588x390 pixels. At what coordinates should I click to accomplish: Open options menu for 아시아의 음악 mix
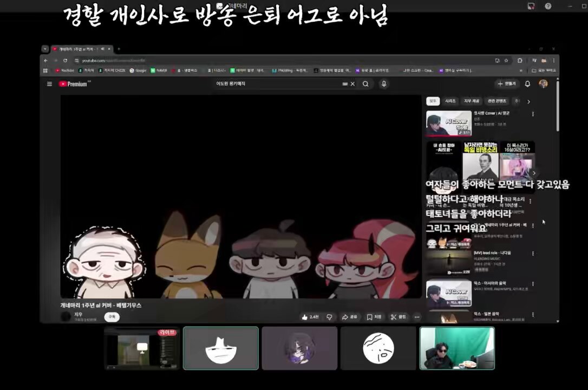[x=533, y=284]
